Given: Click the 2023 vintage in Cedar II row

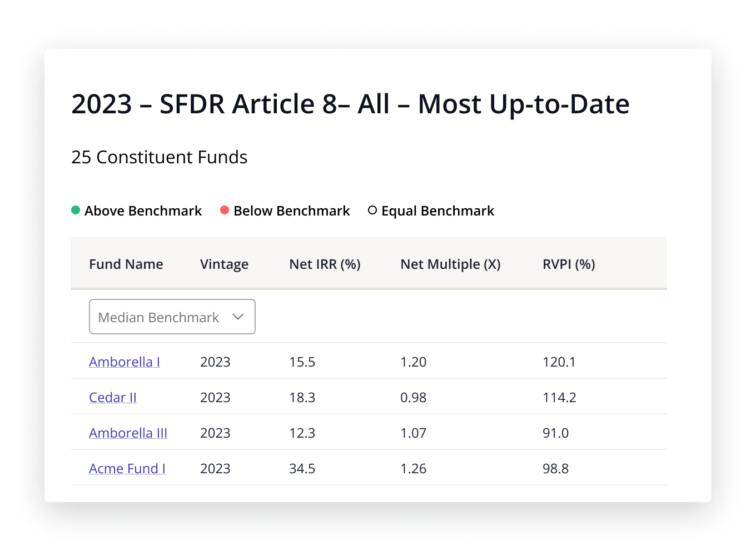Looking at the screenshot, I should pyautogui.click(x=215, y=397).
